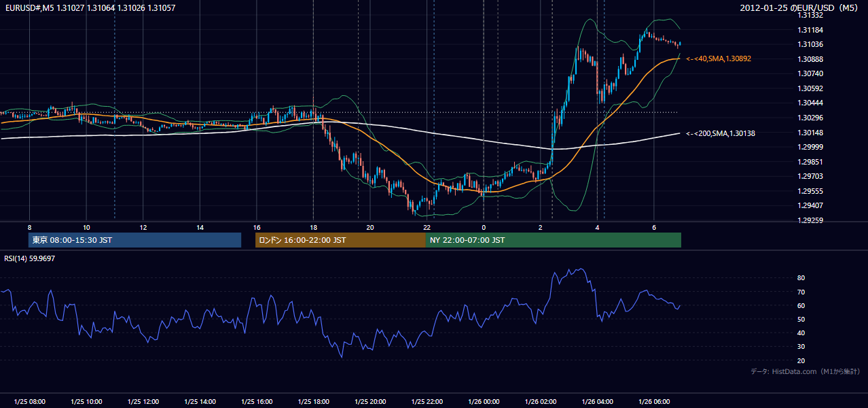The height and width of the screenshot is (408, 868).
Task: Click RSI scale value 80
Action: pyautogui.click(x=801, y=278)
